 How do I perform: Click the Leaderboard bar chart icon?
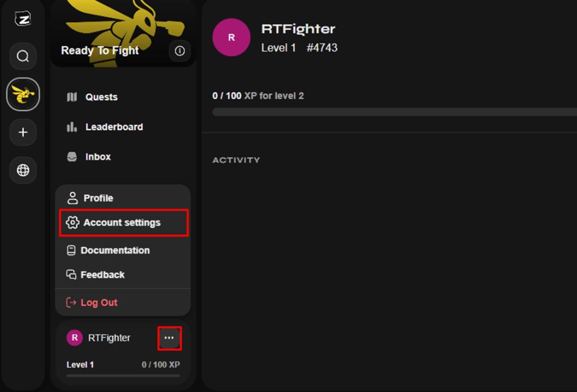(72, 127)
